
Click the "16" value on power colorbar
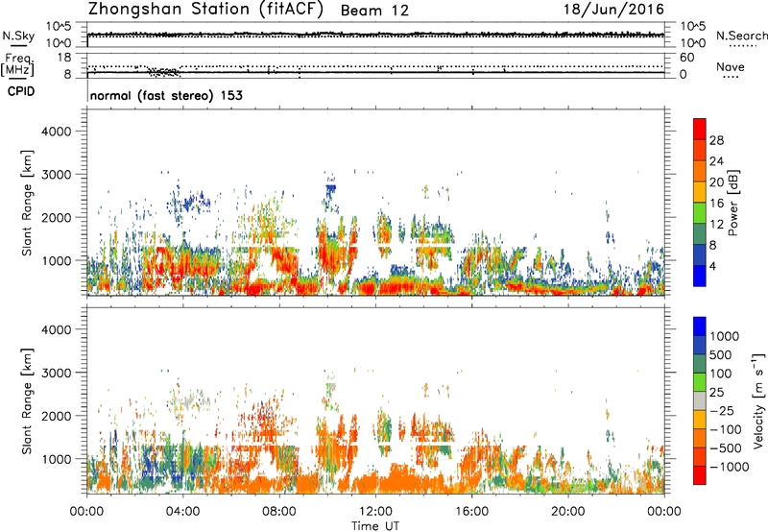pos(716,204)
